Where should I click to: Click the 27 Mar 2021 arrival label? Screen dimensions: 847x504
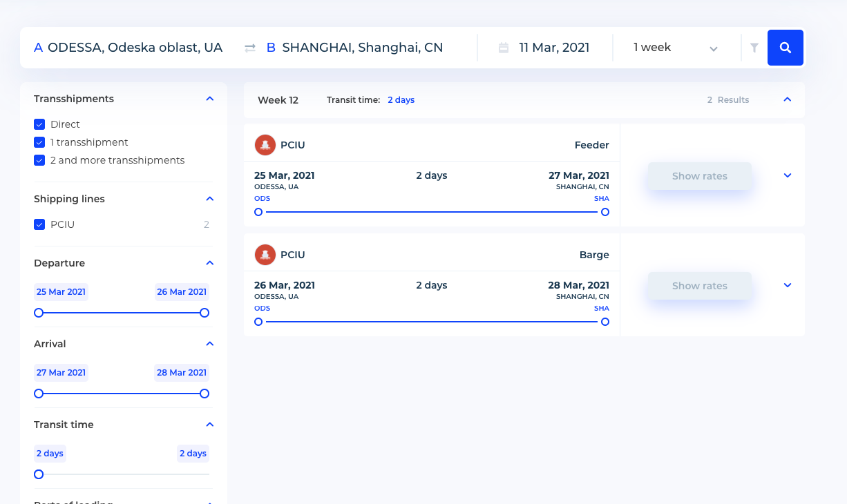tap(61, 373)
